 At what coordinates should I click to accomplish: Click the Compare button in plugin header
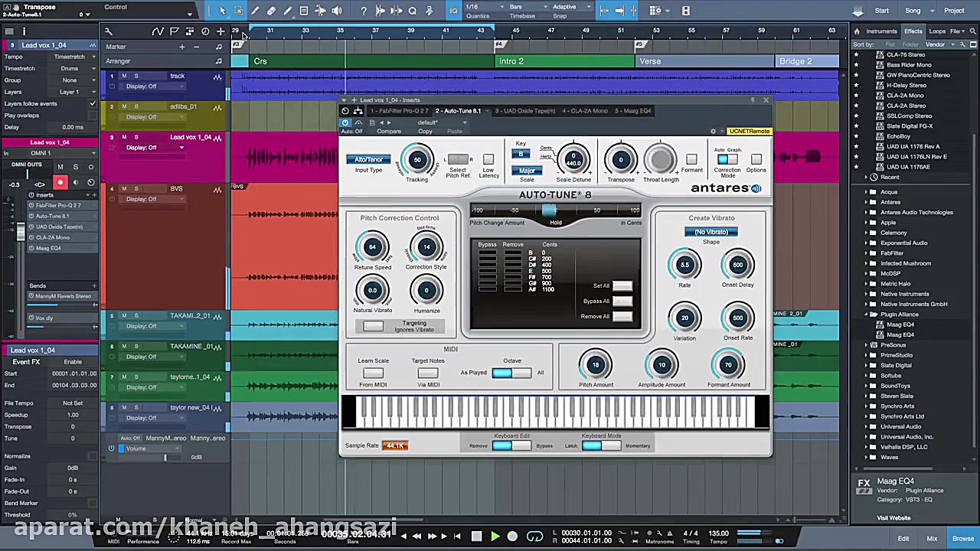(388, 132)
